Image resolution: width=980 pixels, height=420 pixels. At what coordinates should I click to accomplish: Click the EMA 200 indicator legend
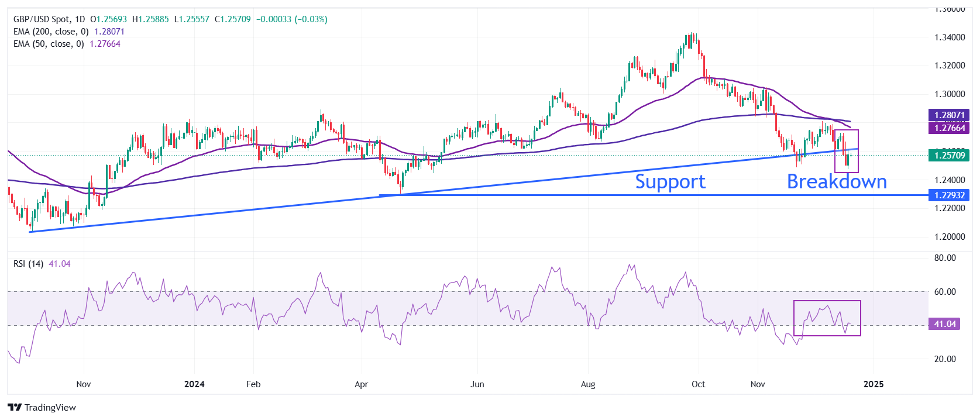click(51, 32)
